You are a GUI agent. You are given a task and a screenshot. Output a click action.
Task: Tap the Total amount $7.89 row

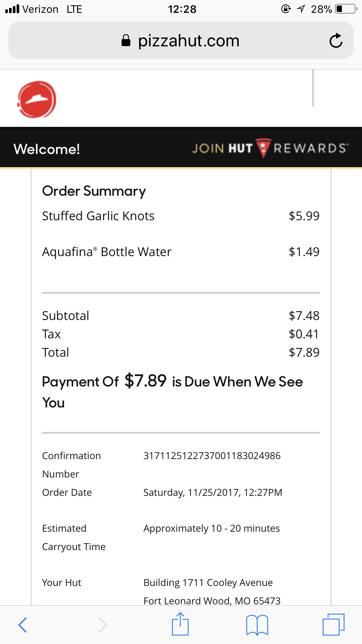(181, 352)
